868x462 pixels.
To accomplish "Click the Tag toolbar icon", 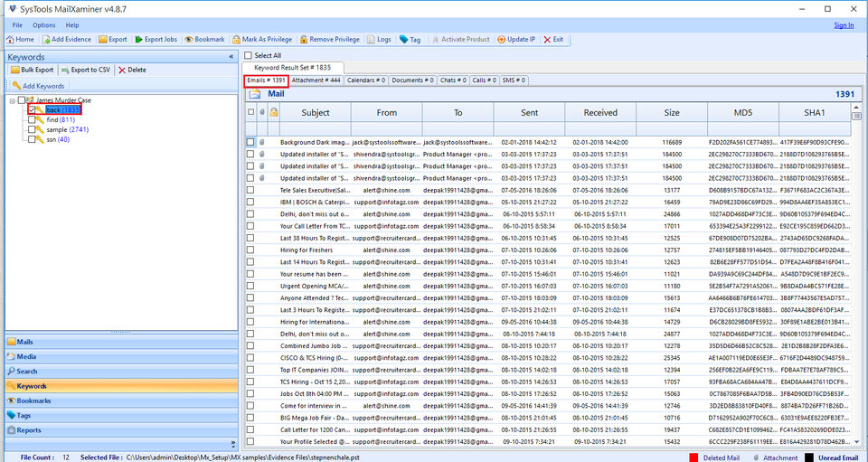I will pyautogui.click(x=403, y=40).
